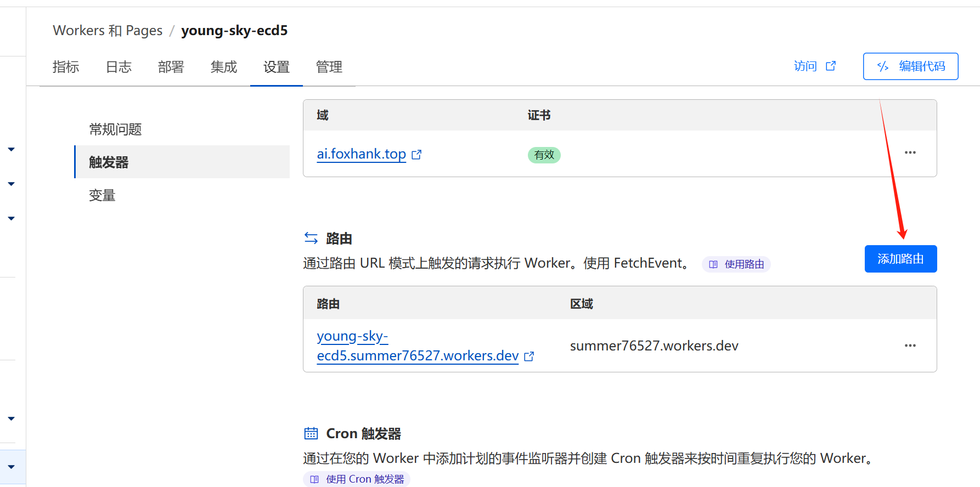Screen dimensions: 980x487
Task: Switch to the 指标 tab
Action: (66, 67)
